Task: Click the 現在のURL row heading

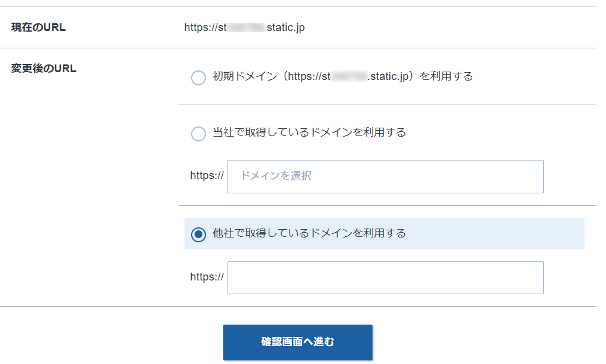Action: (x=38, y=27)
